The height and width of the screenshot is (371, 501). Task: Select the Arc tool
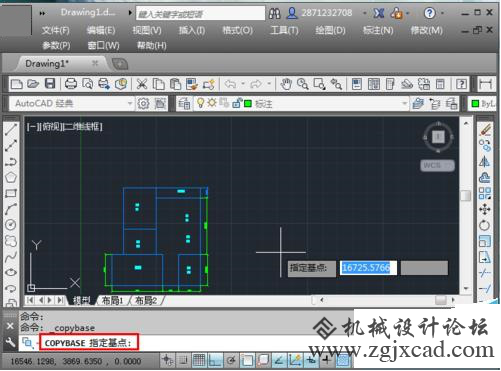(11, 209)
